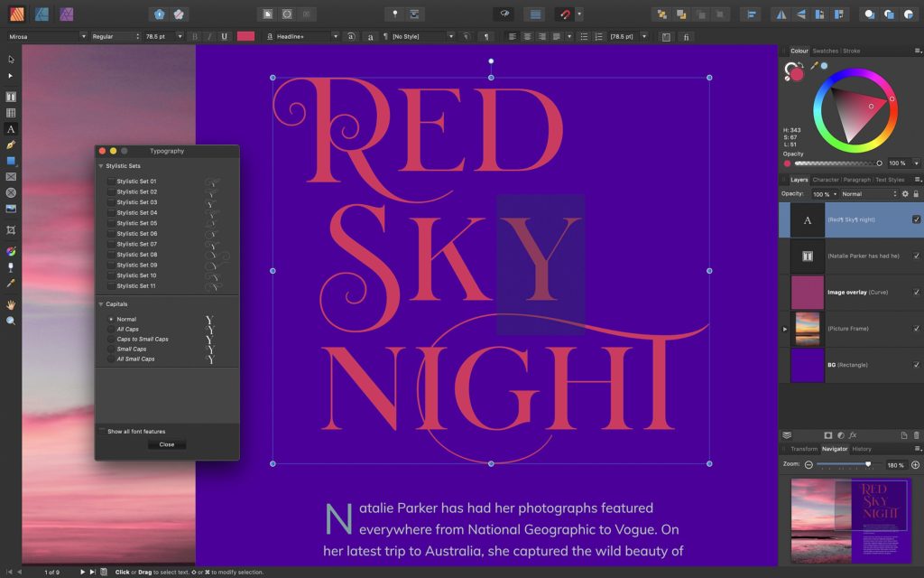Open the Normal blend mode dropdown
This screenshot has width=924, height=578.
click(868, 193)
